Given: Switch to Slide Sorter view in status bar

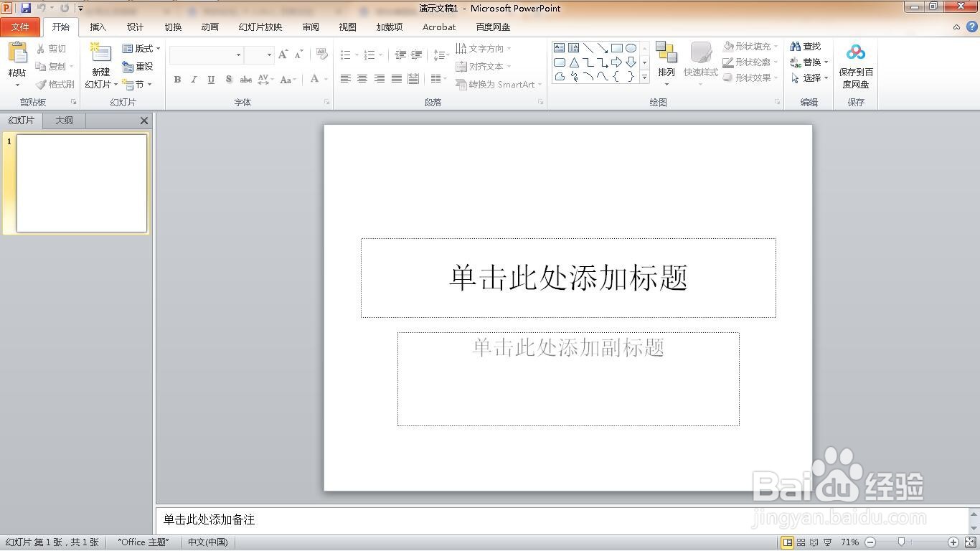Looking at the screenshot, I should [x=801, y=542].
